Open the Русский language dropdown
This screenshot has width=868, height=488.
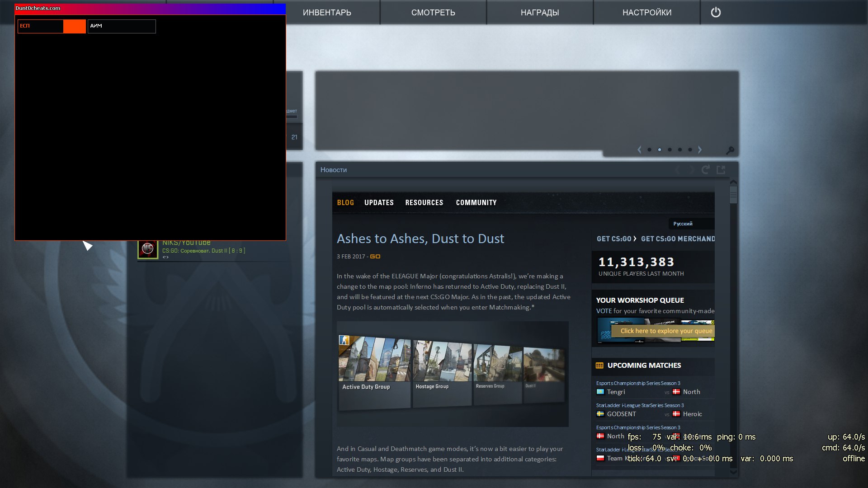coord(691,224)
